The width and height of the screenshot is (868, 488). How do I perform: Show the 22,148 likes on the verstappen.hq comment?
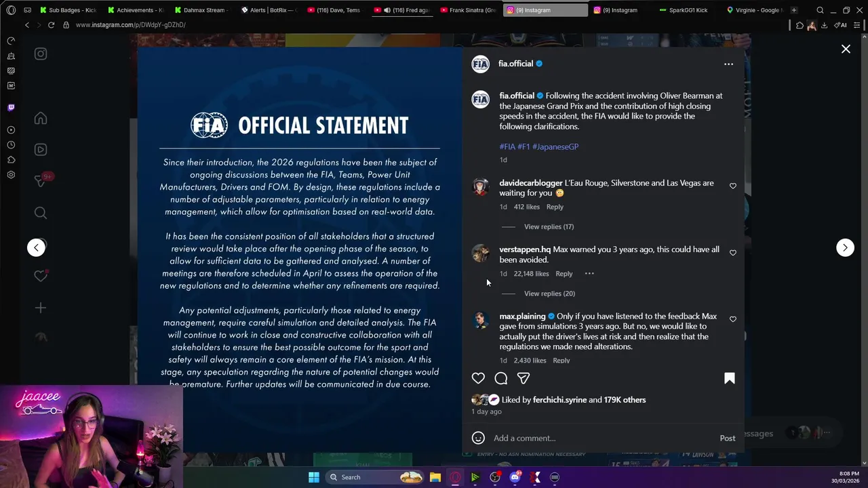click(x=531, y=274)
